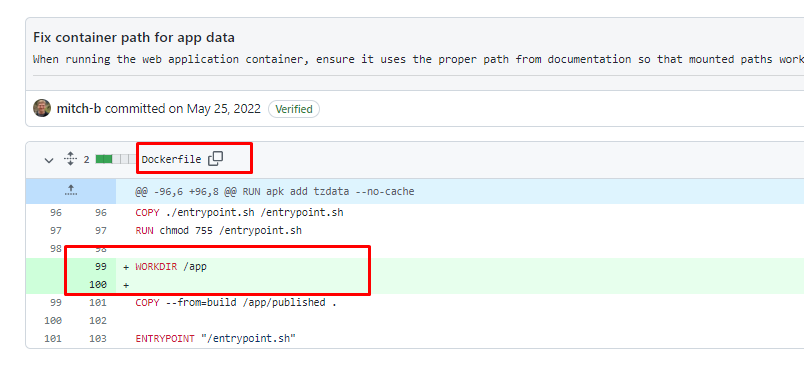Screen dimensions: 804x390
Task: Open the Dockerfile file name link
Action: (x=171, y=160)
